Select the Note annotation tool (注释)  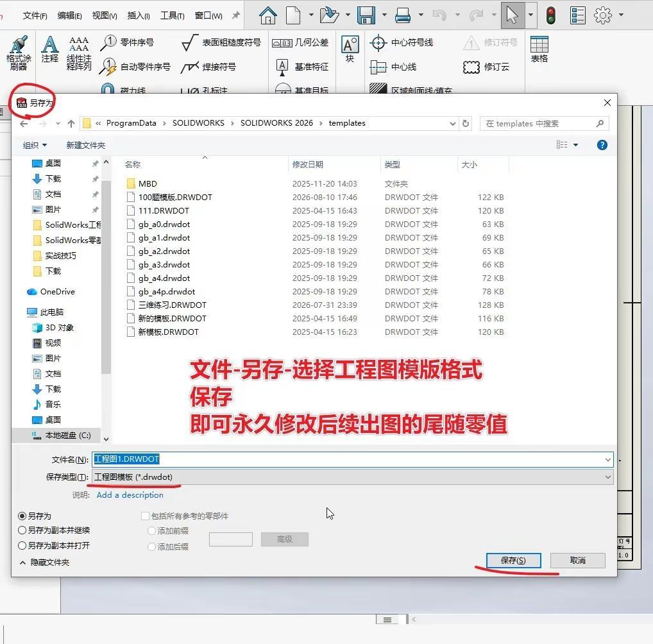[x=49, y=49]
